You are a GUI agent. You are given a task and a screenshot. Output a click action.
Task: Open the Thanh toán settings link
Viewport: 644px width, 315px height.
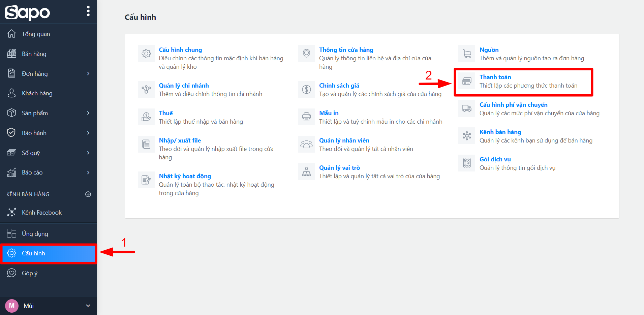click(495, 77)
